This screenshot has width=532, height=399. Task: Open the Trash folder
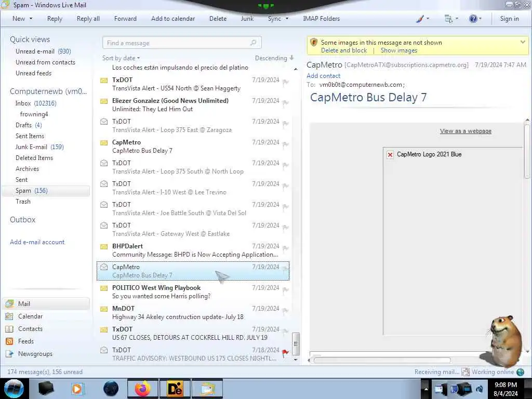point(23,201)
